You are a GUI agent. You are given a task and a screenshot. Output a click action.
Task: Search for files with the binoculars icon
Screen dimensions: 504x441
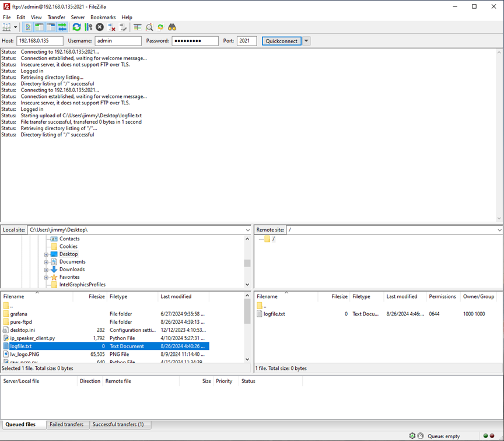coord(172,27)
